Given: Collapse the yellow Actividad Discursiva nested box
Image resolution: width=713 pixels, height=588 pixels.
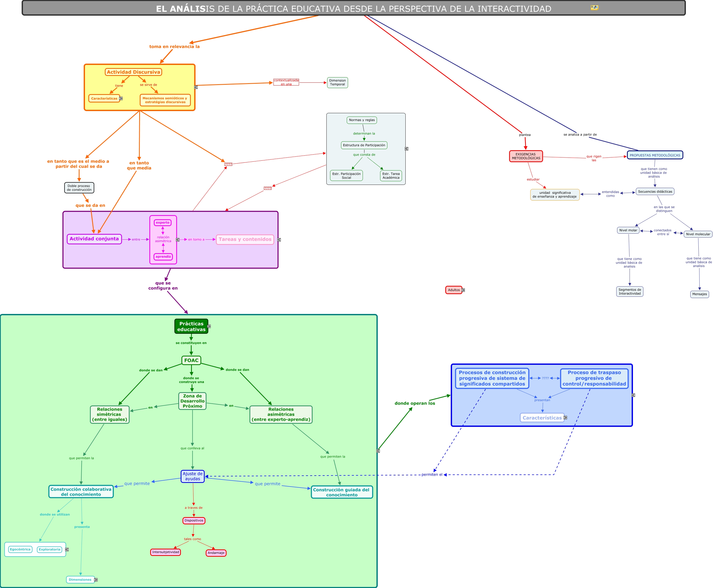Looking at the screenshot, I should [x=196, y=87].
